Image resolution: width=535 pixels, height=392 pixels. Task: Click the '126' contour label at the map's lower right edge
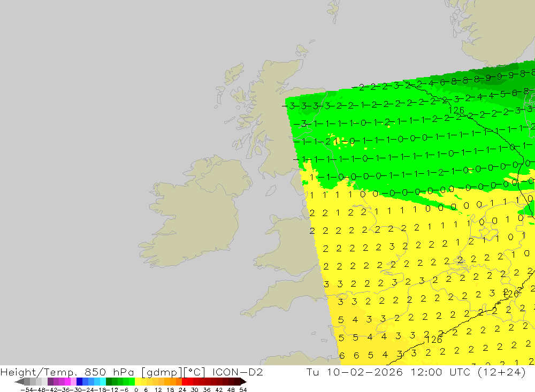(x=511, y=294)
